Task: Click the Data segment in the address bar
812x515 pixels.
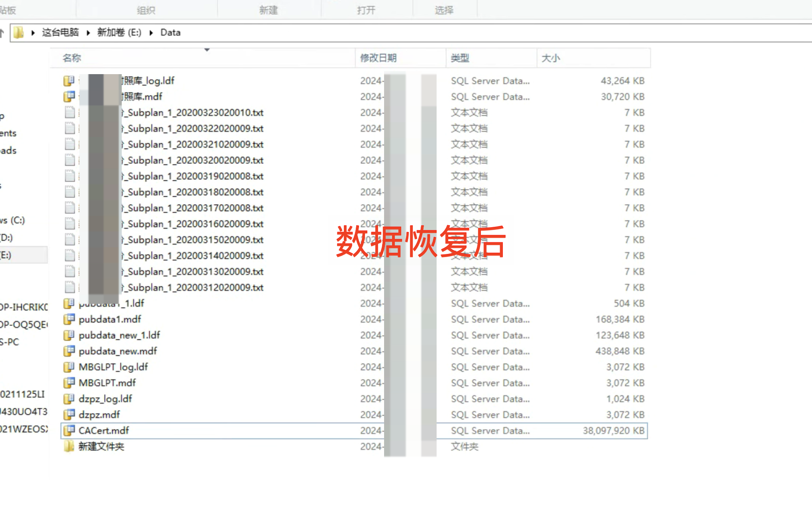Action: [170, 33]
